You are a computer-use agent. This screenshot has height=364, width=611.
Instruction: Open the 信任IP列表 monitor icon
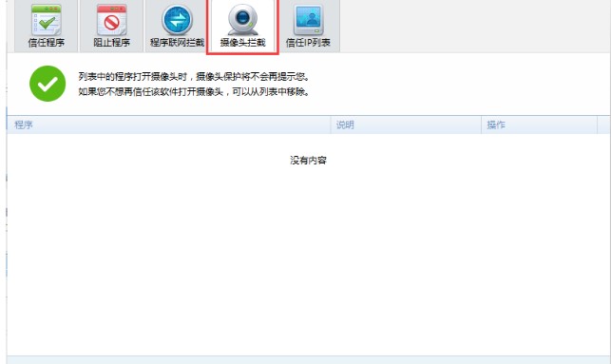308,20
